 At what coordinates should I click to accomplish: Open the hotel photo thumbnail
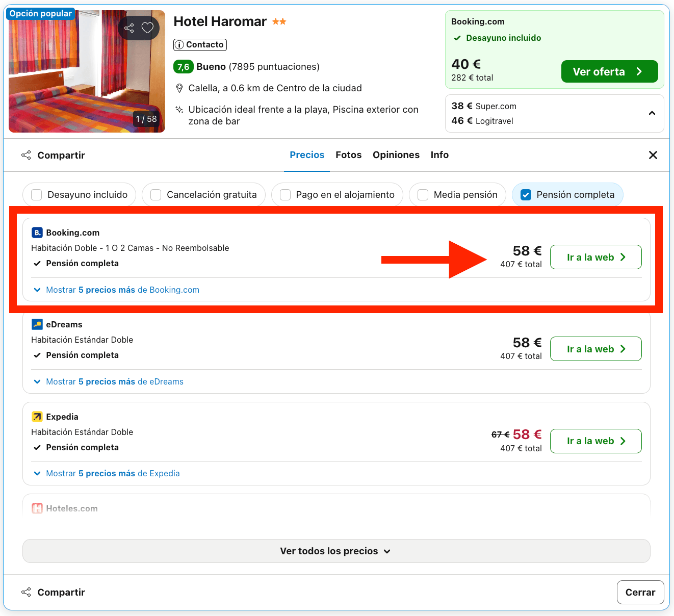tap(87, 71)
